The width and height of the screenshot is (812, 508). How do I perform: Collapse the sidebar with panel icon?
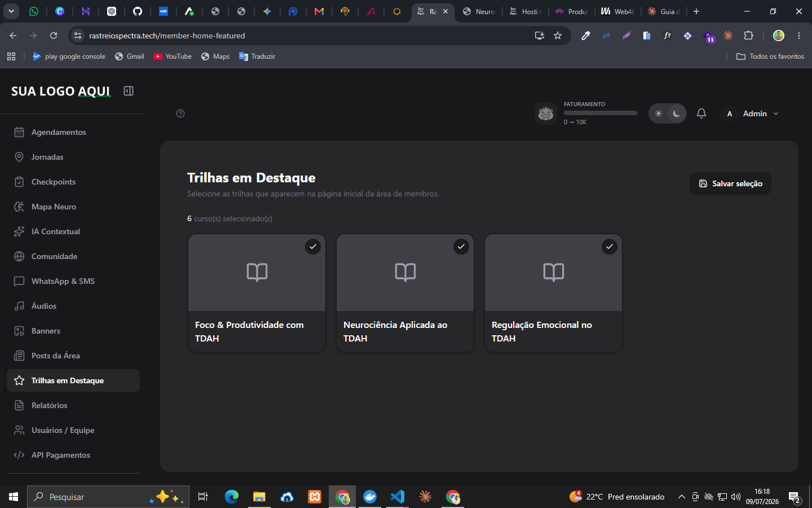point(129,91)
